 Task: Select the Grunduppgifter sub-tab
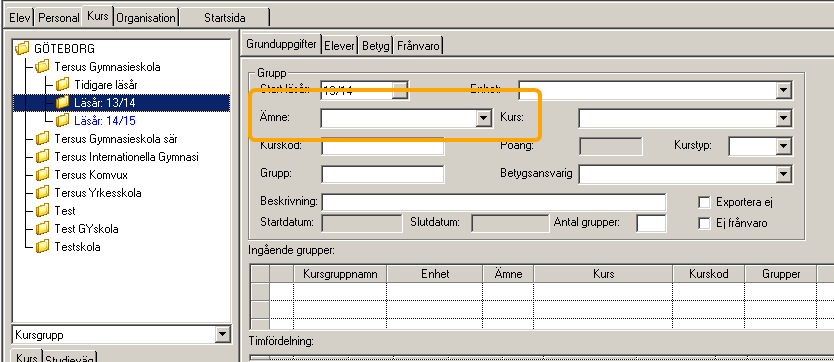282,44
